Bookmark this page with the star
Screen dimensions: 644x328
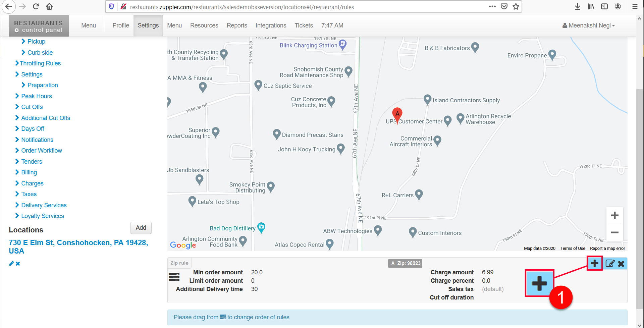click(516, 6)
